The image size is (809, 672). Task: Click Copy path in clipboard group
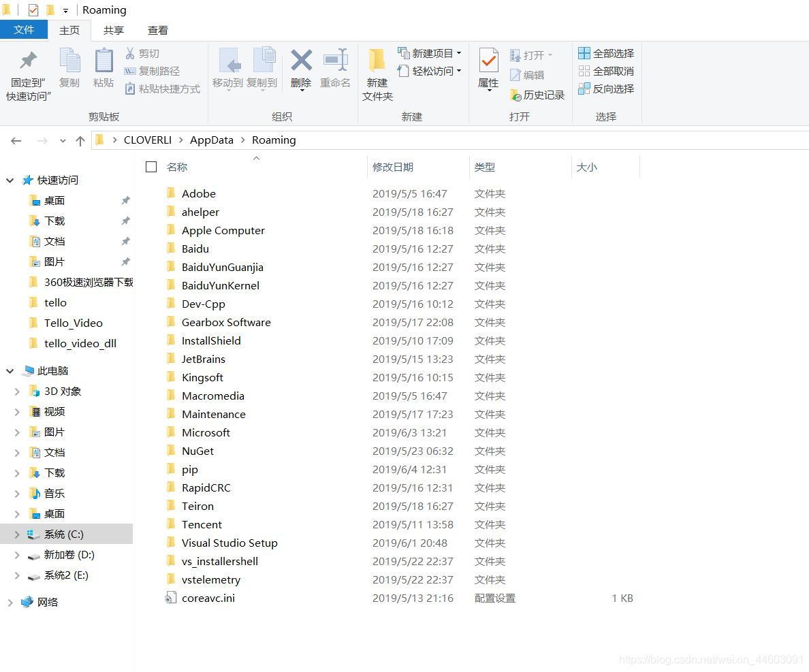(152, 71)
